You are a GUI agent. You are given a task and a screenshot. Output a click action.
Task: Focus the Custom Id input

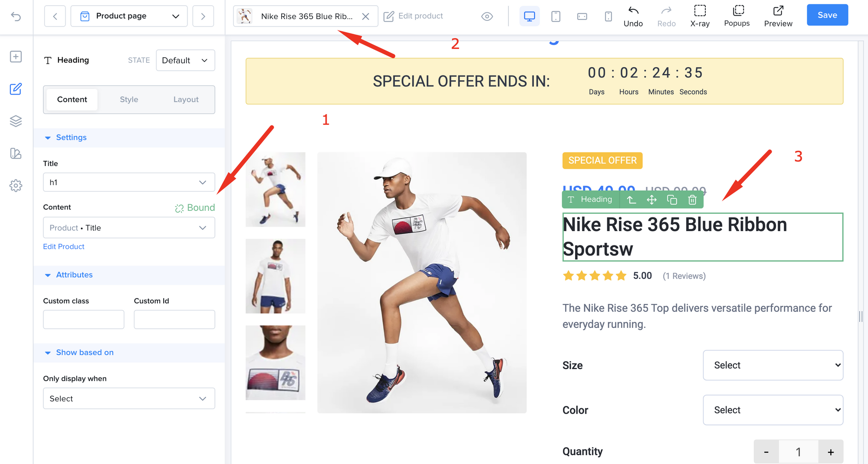pyautogui.click(x=174, y=320)
